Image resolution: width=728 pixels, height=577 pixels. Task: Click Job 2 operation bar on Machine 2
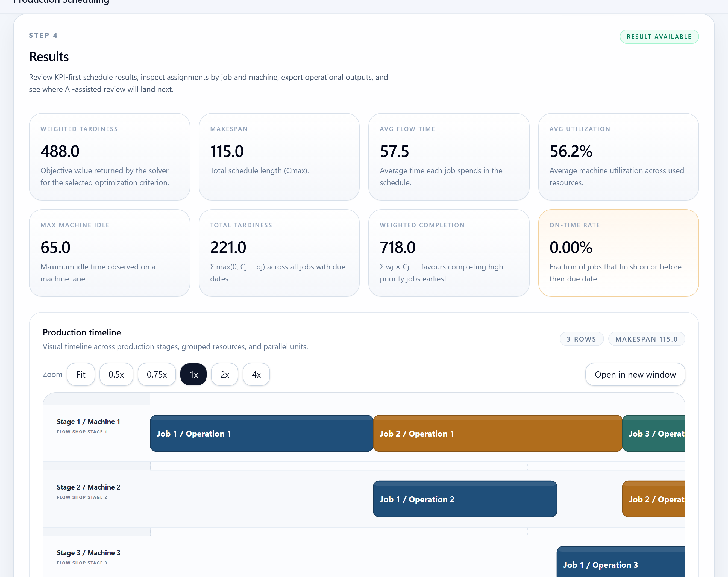[x=654, y=499]
